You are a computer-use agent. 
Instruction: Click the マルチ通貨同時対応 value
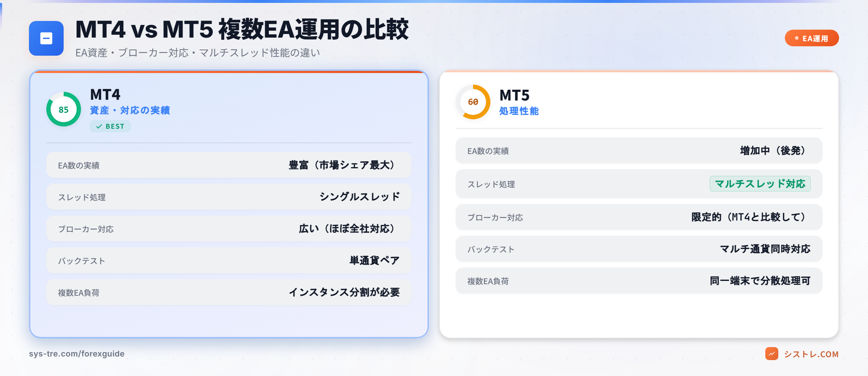tap(765, 249)
